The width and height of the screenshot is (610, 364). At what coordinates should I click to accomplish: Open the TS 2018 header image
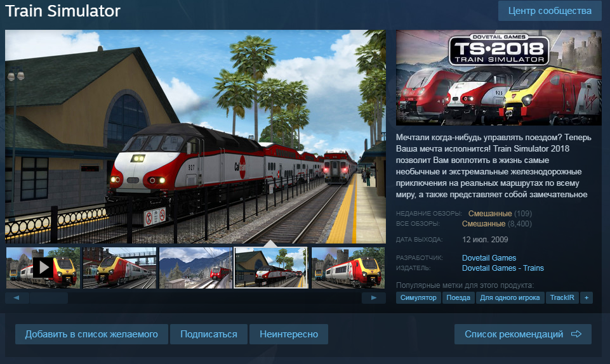point(499,78)
